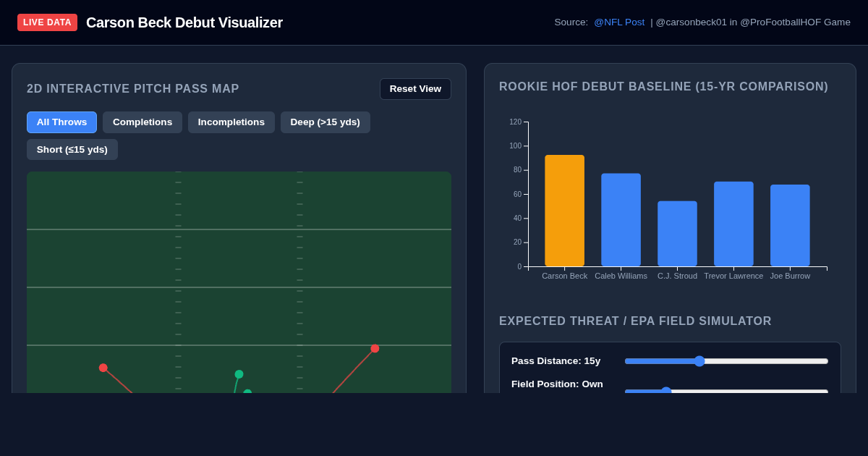This screenshot has height=456, width=868.
Task: Click the Pass Distance: 15y label
Action: coord(556,360)
